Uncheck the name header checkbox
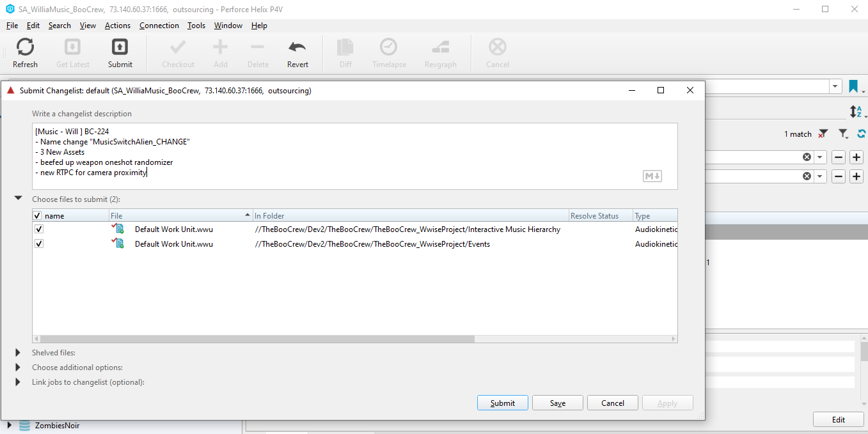Viewport: 868px width, 434px height. (x=36, y=215)
